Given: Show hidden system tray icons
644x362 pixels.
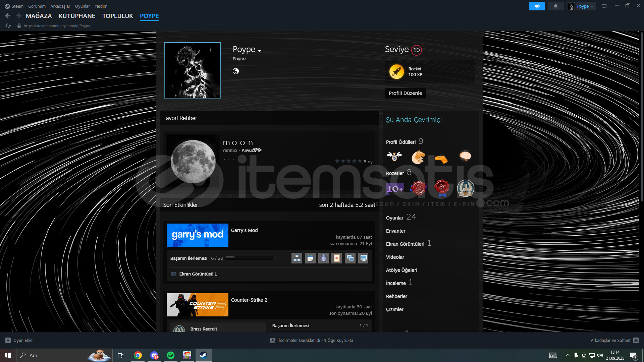Looking at the screenshot, I should (x=568, y=355).
